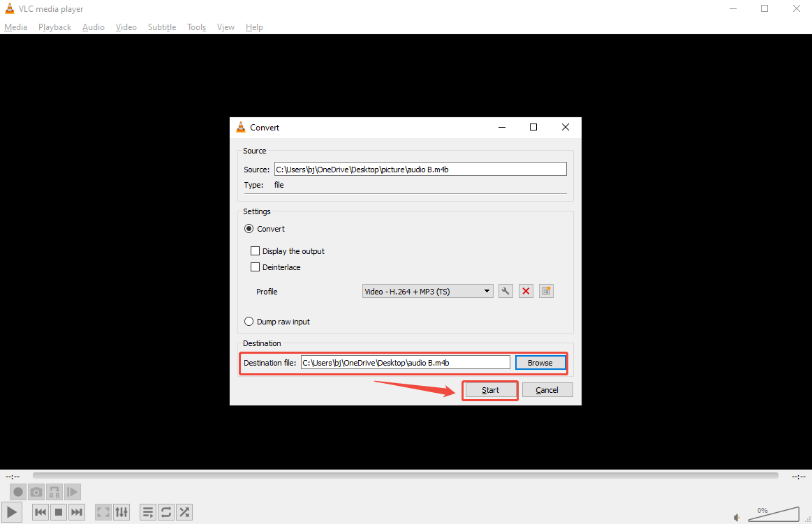Click the A-B loop button

pyautogui.click(x=54, y=492)
